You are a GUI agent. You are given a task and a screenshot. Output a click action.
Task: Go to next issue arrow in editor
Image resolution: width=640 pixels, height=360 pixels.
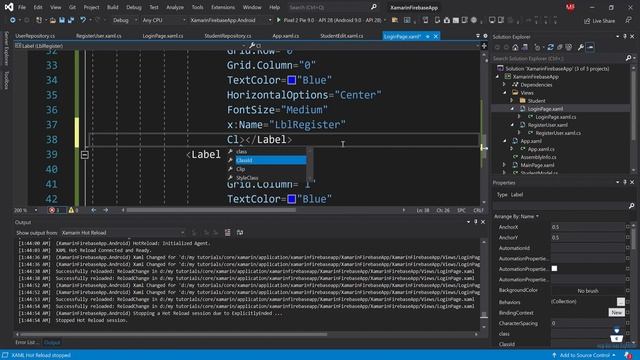pyautogui.click(x=106, y=210)
